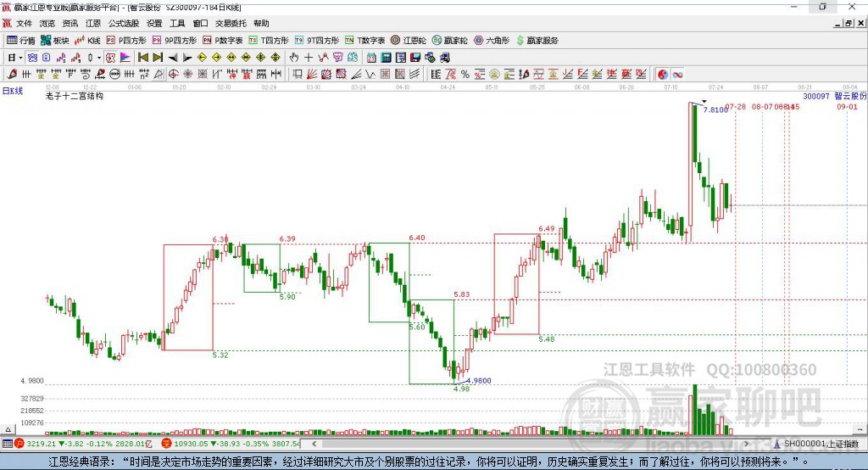The height and width of the screenshot is (470, 868).
Task: Jump to first bar icon
Action: pos(142,58)
